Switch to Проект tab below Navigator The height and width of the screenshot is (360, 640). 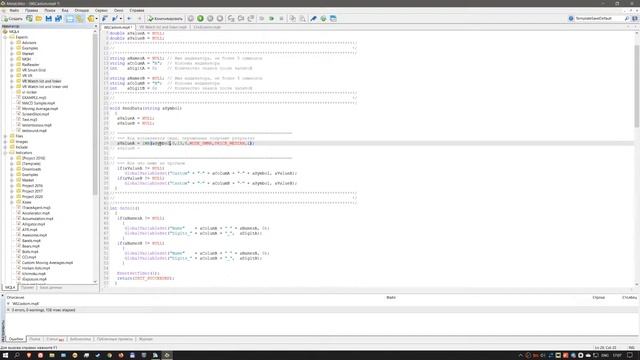click(x=27, y=288)
